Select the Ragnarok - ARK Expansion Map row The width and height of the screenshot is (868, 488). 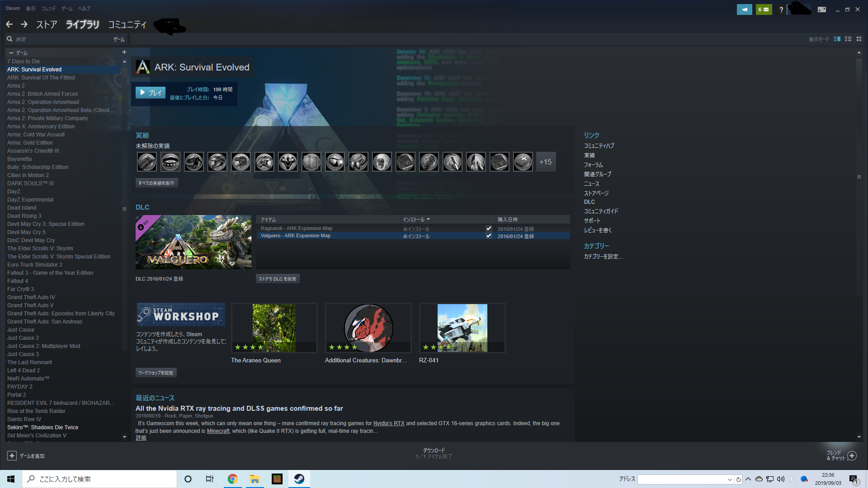point(413,229)
